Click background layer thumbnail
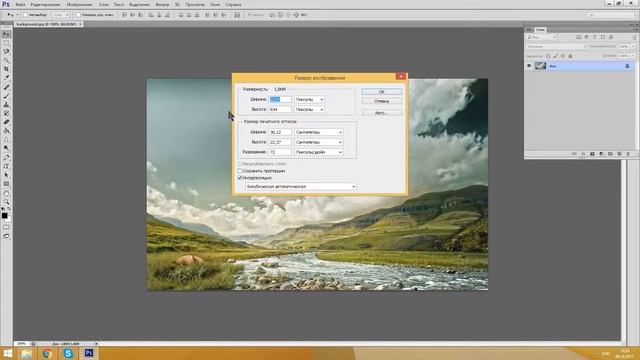This screenshot has height=360, width=640. 540,66
